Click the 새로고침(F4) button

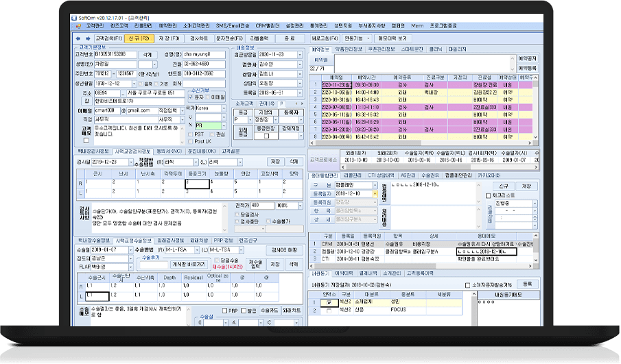click(x=325, y=38)
